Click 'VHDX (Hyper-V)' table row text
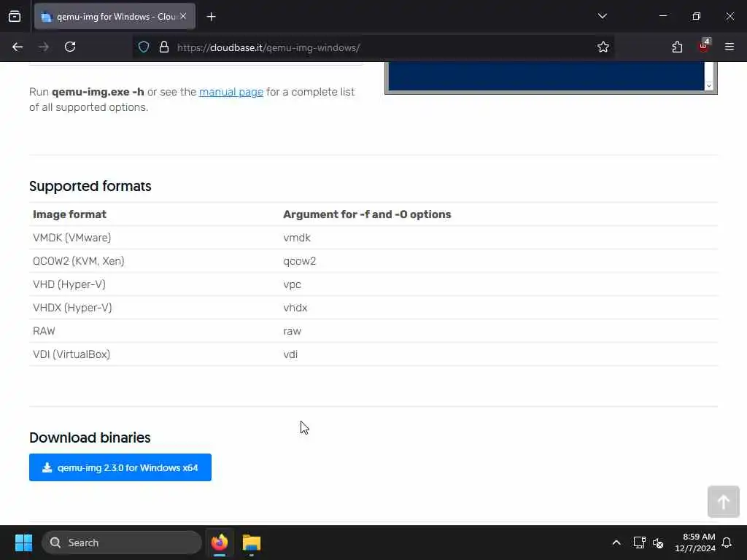 pyautogui.click(x=72, y=308)
